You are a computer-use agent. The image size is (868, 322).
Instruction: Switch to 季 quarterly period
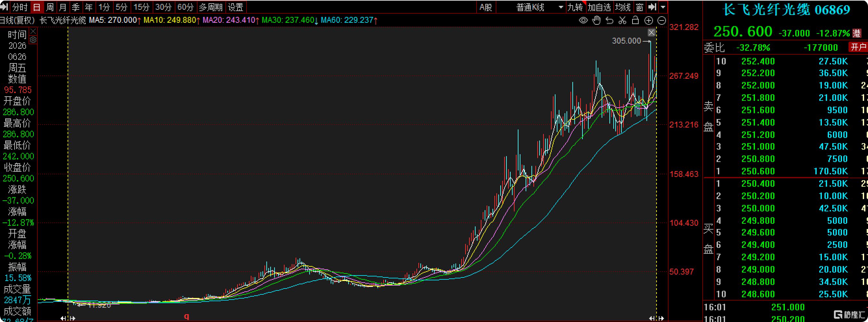(x=76, y=7)
